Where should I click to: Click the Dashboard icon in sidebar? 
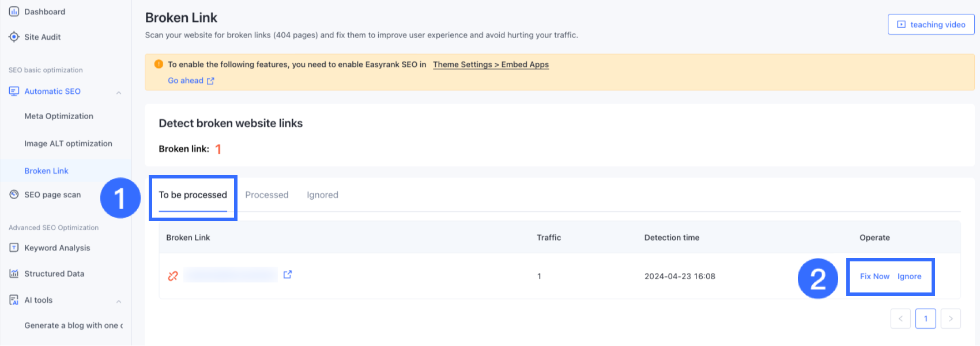coord(14,12)
